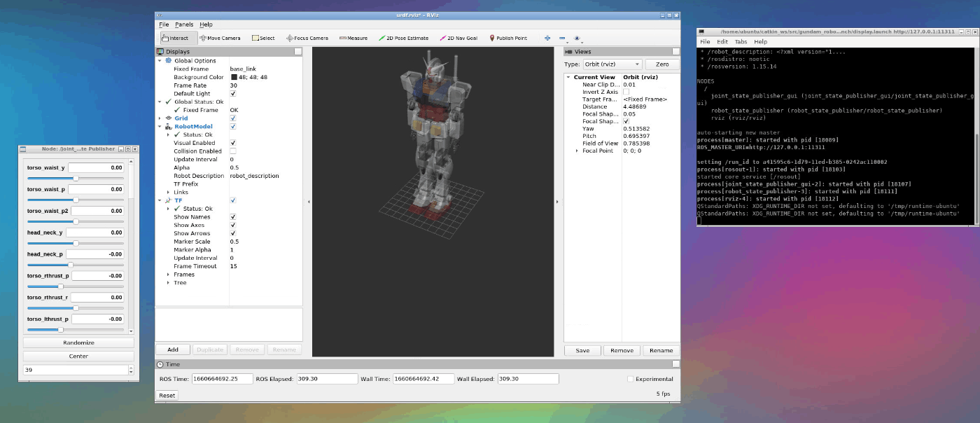The height and width of the screenshot is (423, 980).
Task: Collapse the Global Options tree node
Action: pos(160,61)
